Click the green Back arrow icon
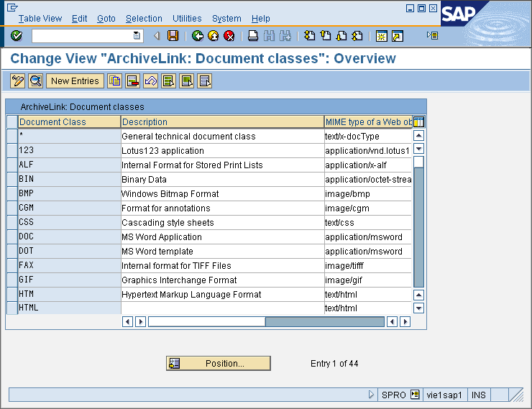The width and height of the screenshot is (532, 409). [198, 36]
